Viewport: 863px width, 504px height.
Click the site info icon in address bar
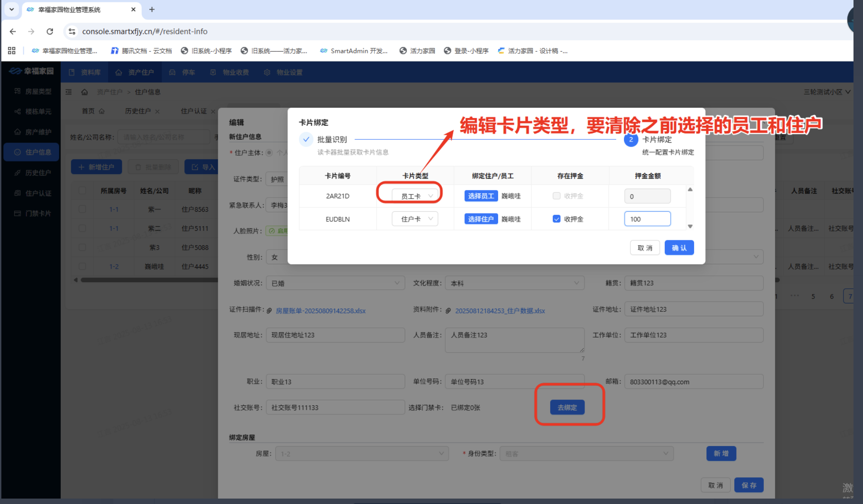click(72, 31)
